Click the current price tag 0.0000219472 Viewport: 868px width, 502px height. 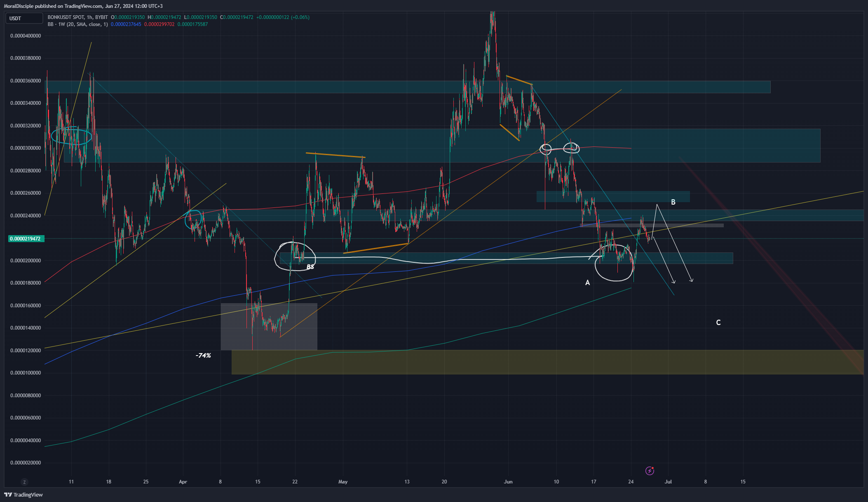[26, 239]
